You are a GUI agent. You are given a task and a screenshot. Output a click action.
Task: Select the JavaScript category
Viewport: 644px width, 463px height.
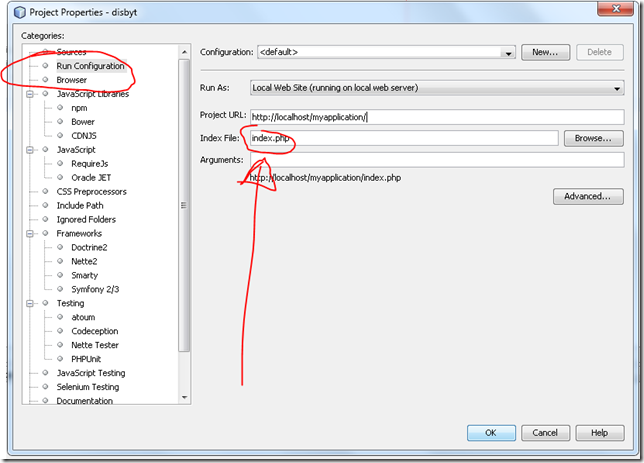point(76,150)
